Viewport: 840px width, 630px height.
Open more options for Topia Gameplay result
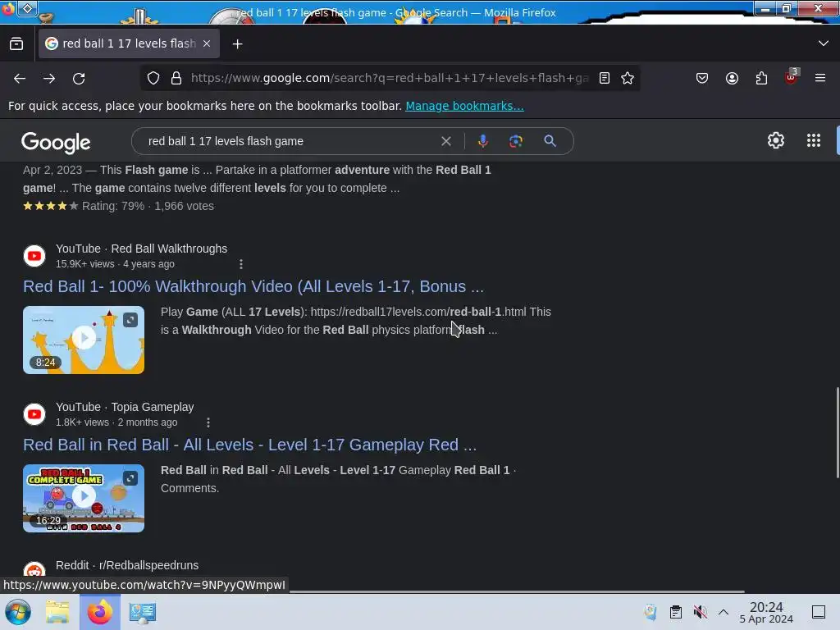click(208, 422)
